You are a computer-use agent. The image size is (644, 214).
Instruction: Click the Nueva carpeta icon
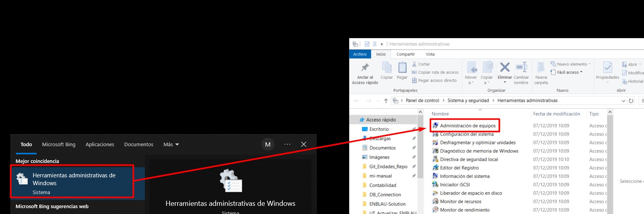click(x=541, y=67)
